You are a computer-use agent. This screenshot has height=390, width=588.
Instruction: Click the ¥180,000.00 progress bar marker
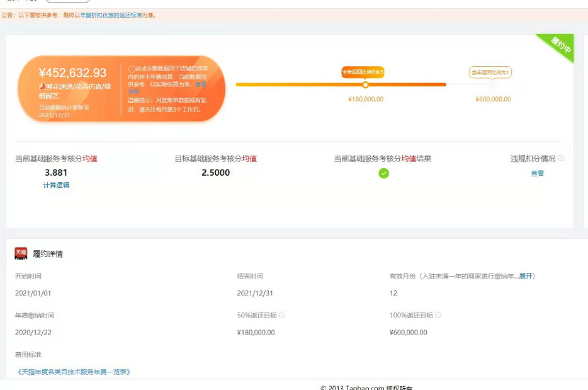365,85
